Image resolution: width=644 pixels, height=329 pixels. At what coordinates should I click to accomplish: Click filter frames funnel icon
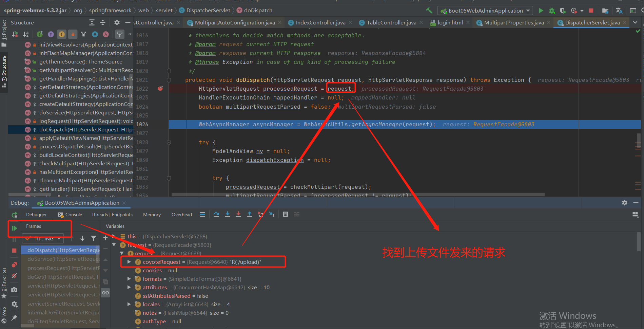(94, 238)
